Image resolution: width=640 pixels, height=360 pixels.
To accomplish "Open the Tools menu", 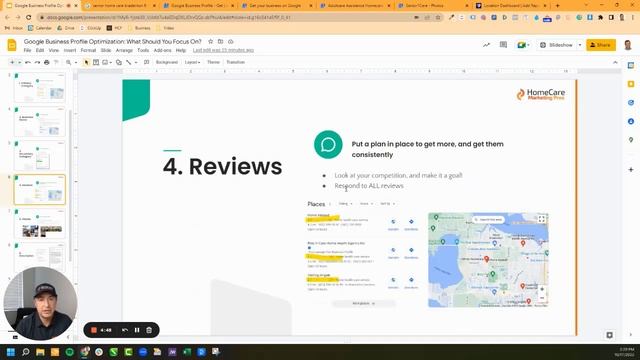I will [x=143, y=50].
